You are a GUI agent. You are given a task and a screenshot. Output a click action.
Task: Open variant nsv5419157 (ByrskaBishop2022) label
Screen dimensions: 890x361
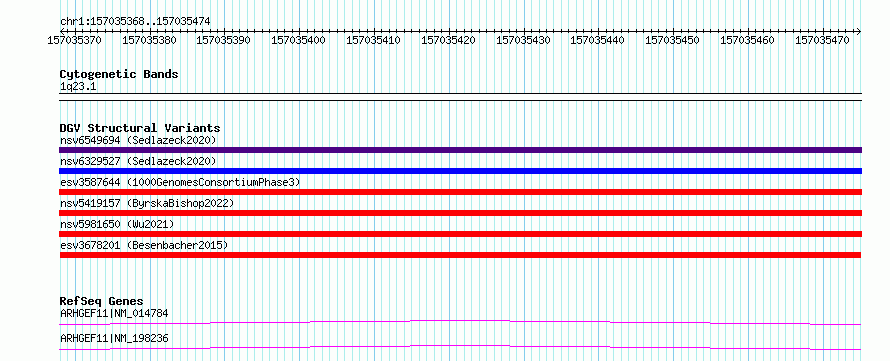(x=146, y=203)
